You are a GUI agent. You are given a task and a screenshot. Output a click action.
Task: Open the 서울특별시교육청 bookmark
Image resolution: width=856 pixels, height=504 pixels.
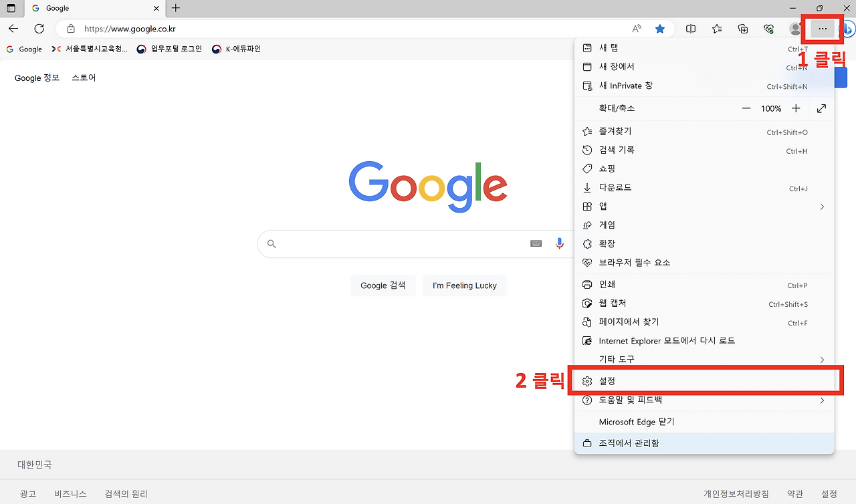[89, 49]
